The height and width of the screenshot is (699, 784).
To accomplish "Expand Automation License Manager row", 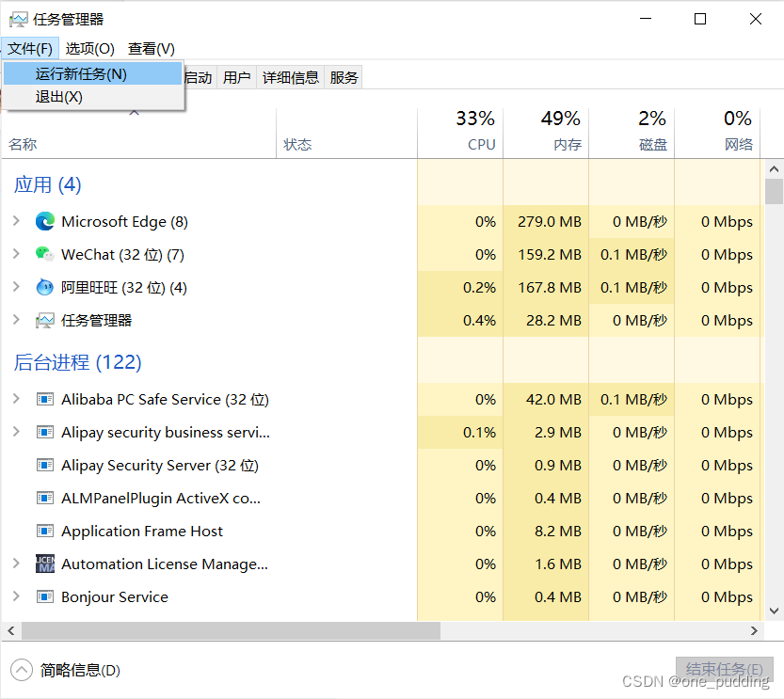I will [x=16, y=564].
